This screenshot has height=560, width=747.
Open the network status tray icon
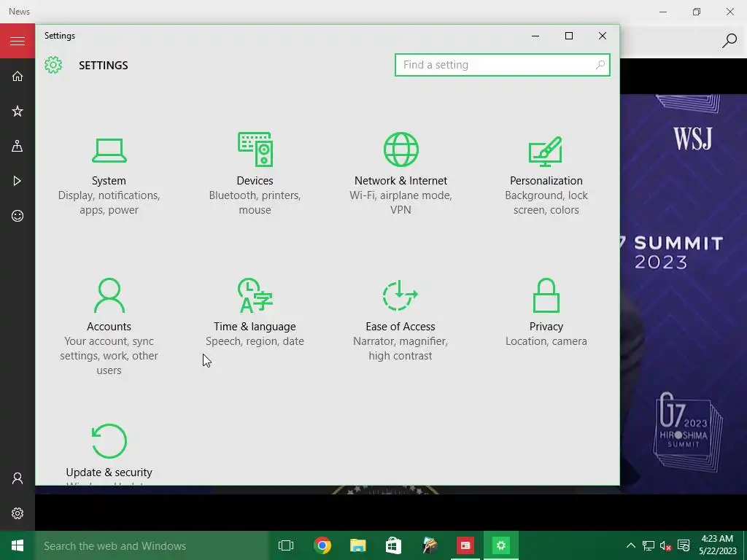[x=648, y=545]
